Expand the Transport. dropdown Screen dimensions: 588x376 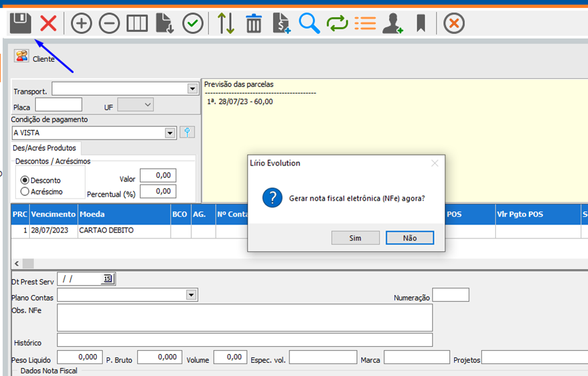click(192, 89)
